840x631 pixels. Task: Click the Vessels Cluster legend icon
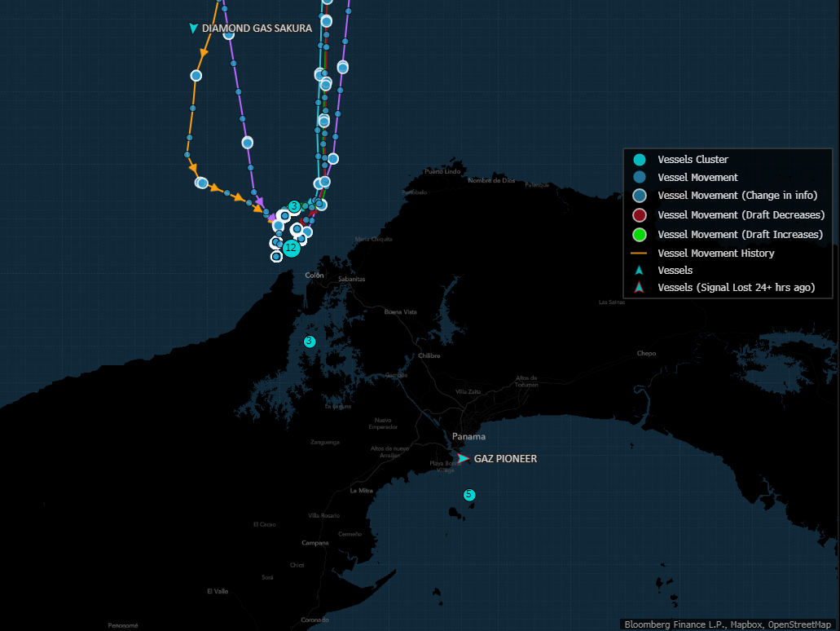[639, 159]
